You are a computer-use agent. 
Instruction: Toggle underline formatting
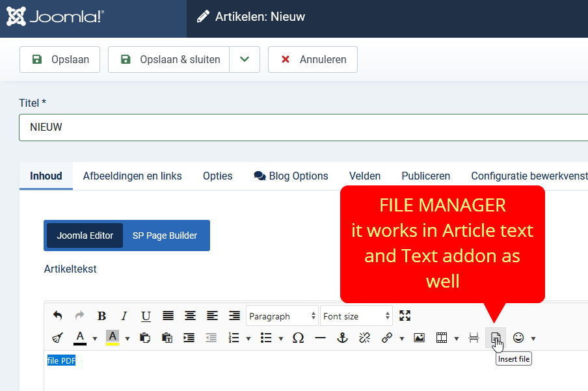(146, 316)
